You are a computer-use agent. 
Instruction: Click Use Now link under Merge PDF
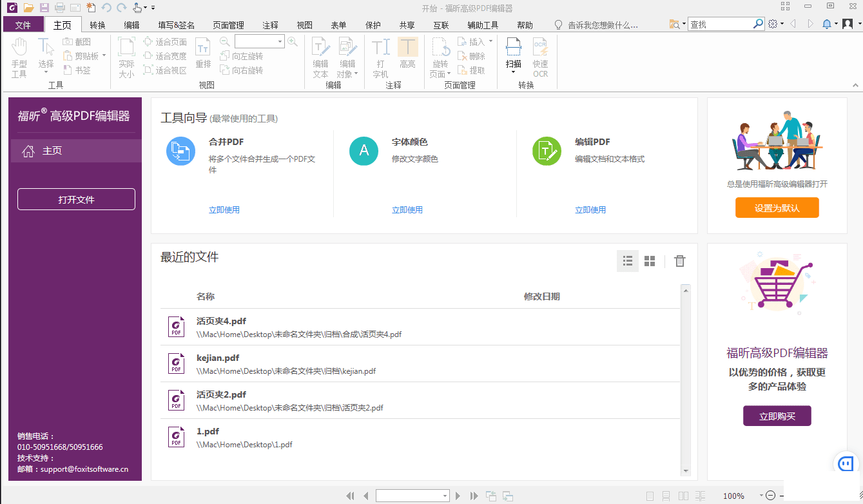[x=224, y=209]
